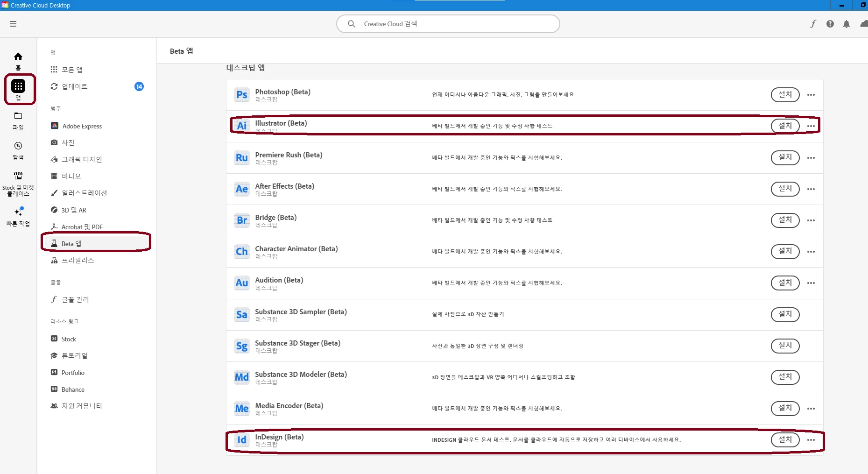Click the Audition (Beta) Au icon
This screenshot has width=868, height=474.
(242, 283)
